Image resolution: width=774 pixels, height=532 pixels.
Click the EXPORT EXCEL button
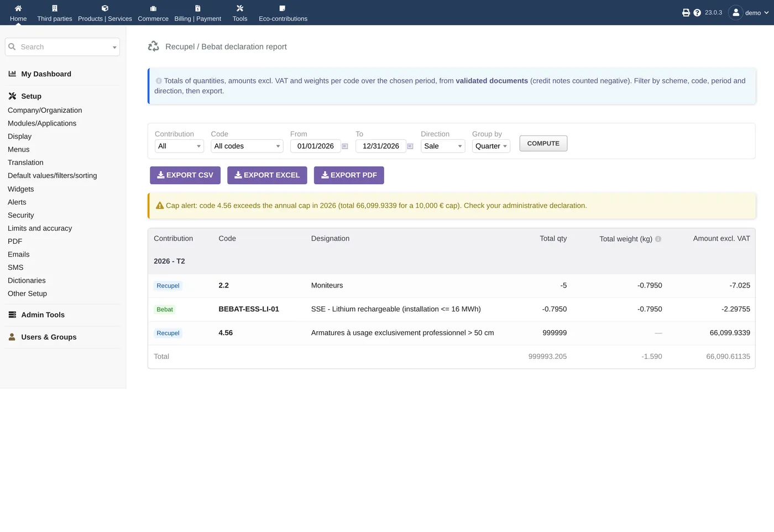pyautogui.click(x=267, y=175)
